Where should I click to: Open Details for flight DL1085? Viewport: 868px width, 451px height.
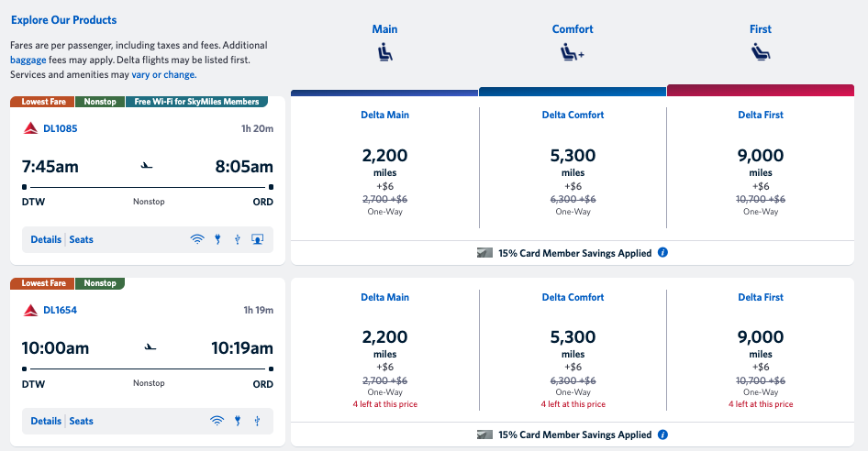point(46,239)
